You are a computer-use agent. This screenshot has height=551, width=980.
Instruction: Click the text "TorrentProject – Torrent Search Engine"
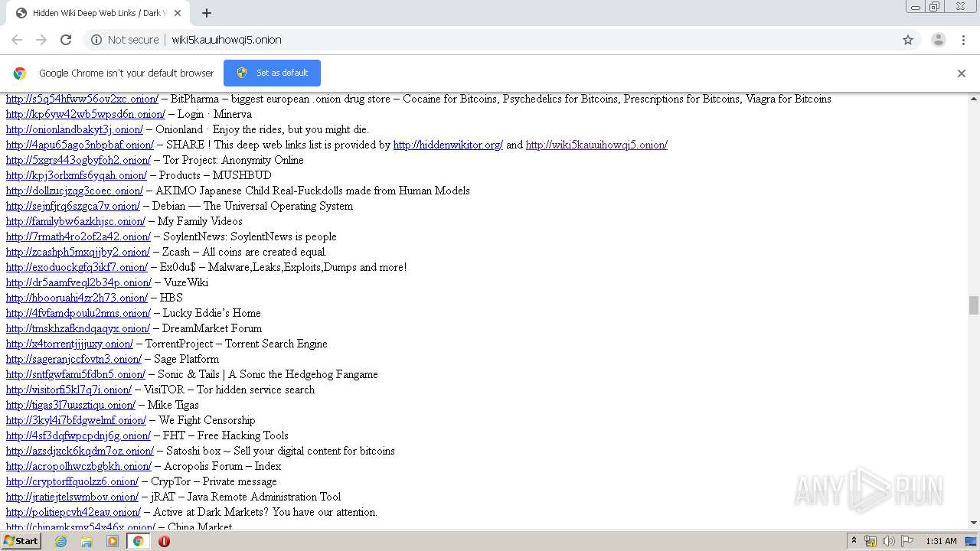pos(237,344)
